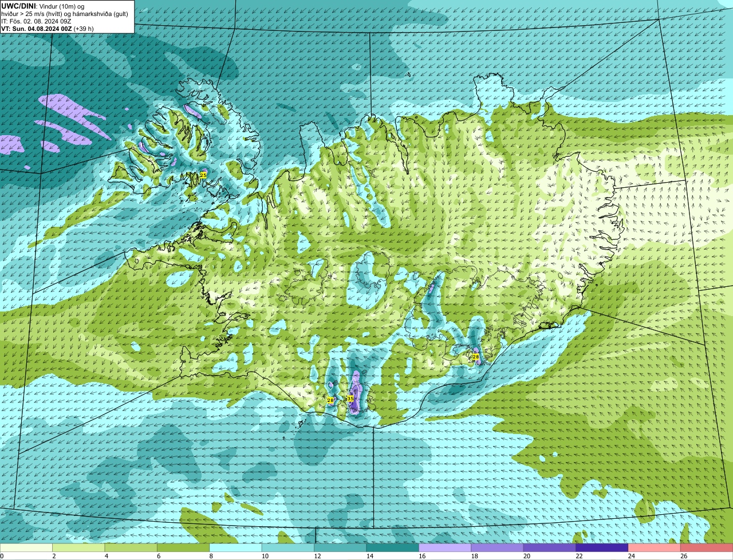Click the legend tick value 8

(210, 555)
